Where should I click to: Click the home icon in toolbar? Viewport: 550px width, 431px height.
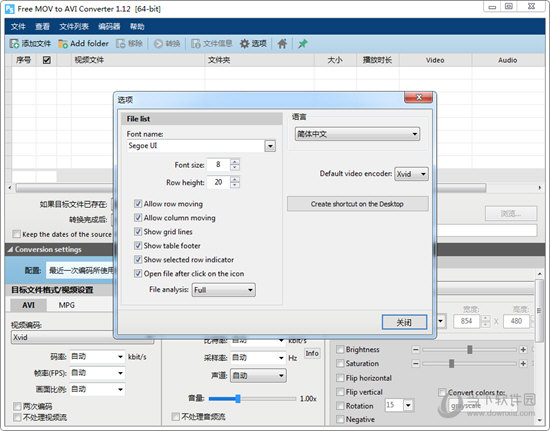(x=282, y=44)
